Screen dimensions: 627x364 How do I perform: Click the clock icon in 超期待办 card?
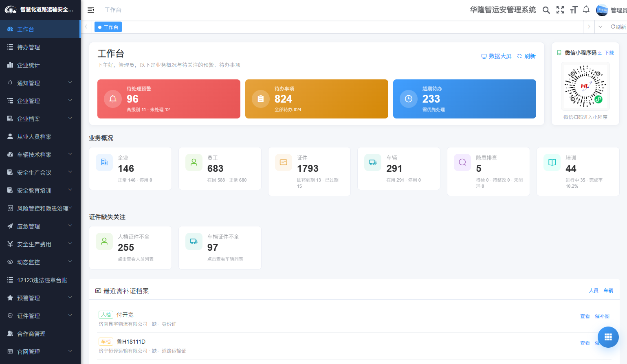[x=409, y=99]
